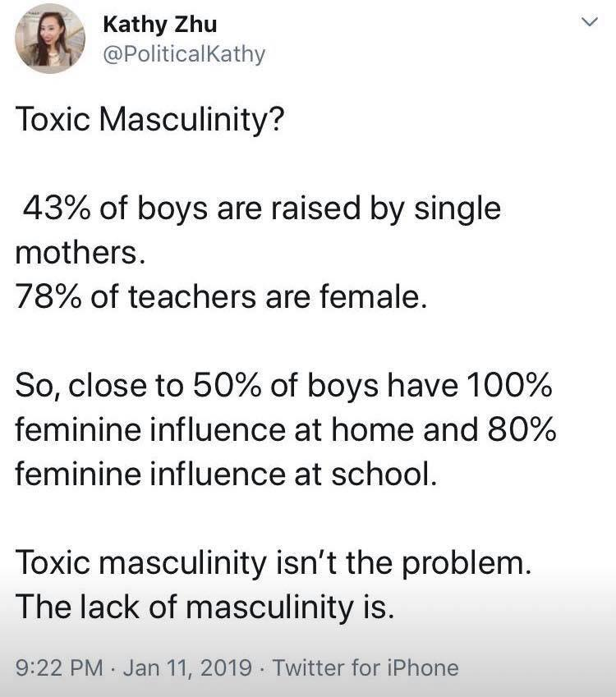Click the 9:22 PM timestamp

pos(59,667)
